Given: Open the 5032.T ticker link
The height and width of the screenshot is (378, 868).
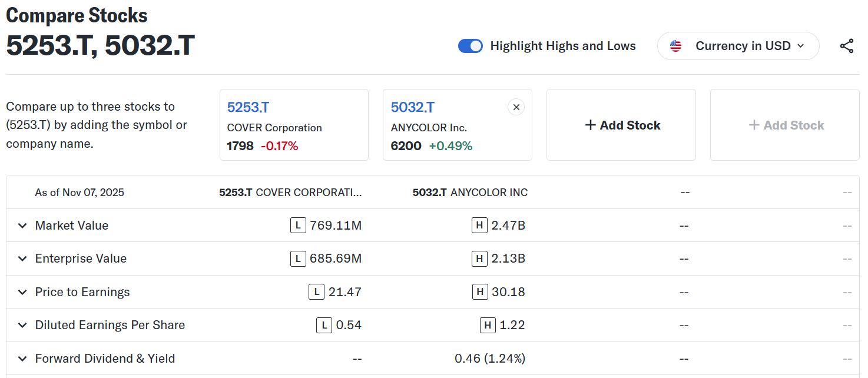Looking at the screenshot, I should pyautogui.click(x=412, y=107).
